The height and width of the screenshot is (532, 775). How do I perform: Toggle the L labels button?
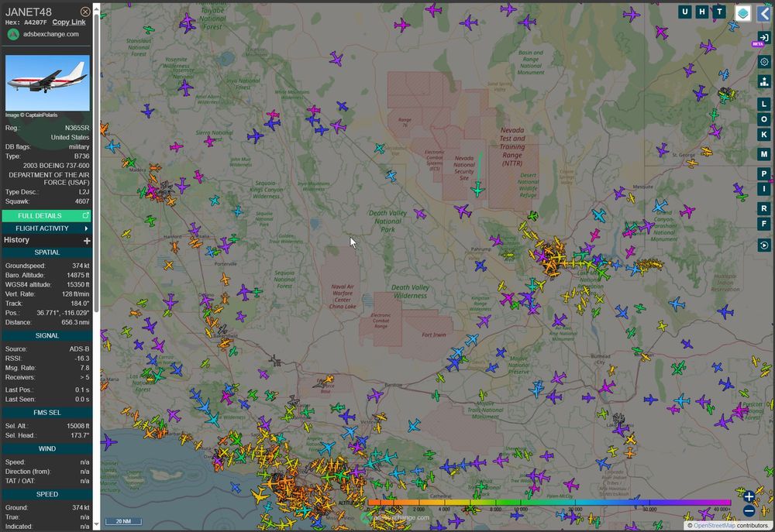tap(764, 104)
